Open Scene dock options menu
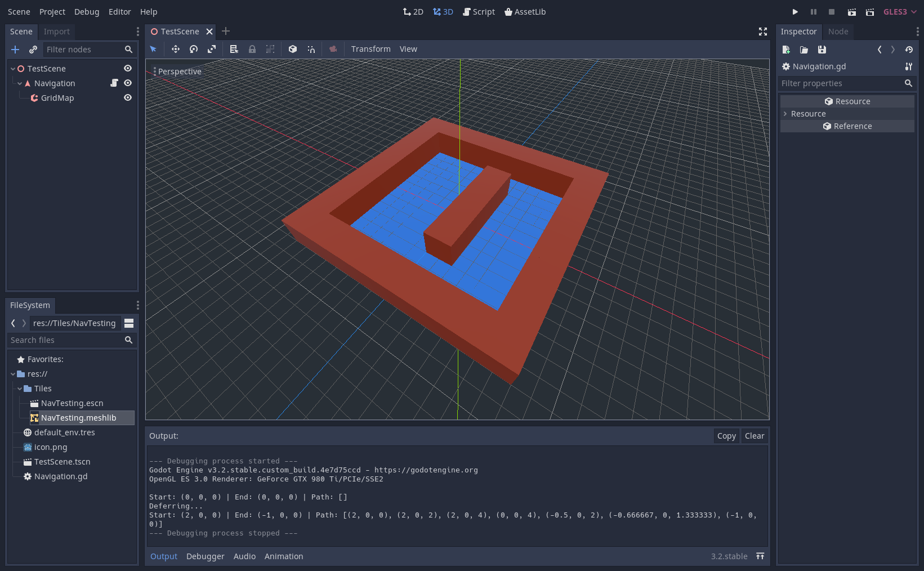Image resolution: width=924 pixels, height=571 pixels. coord(137,32)
